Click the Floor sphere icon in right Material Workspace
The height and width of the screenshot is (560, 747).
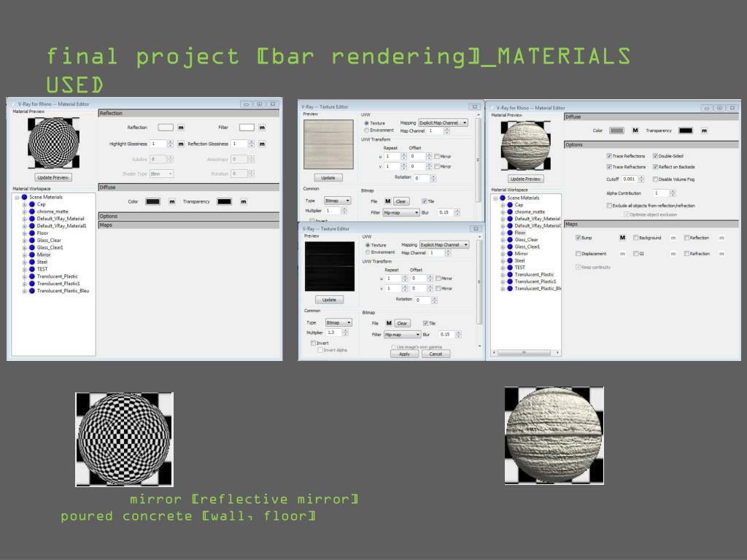[x=510, y=233]
